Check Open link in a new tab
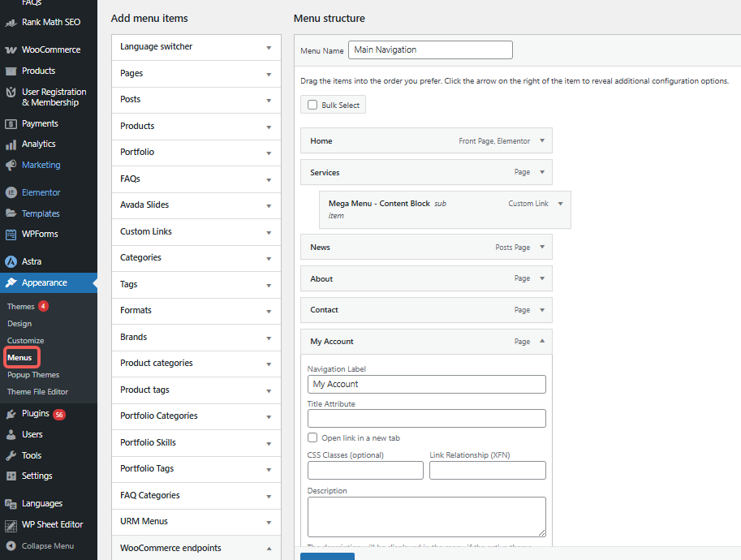Screen dimensions: 741x560 point(312,437)
